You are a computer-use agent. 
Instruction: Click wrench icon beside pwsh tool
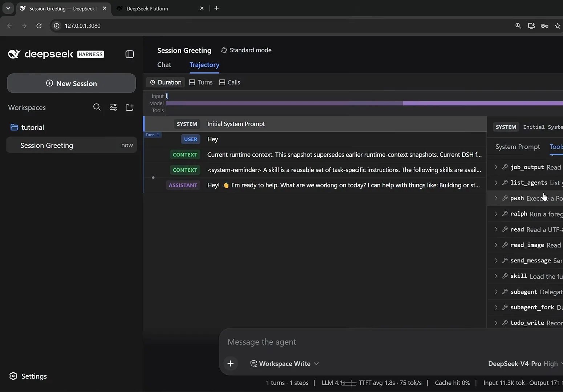coord(505,198)
